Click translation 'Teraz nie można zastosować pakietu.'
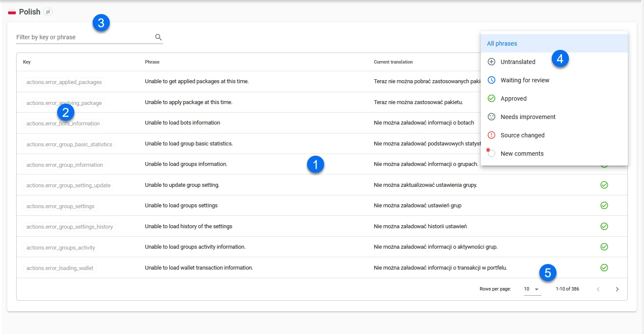Viewport: 644px width, 334px height. point(419,102)
